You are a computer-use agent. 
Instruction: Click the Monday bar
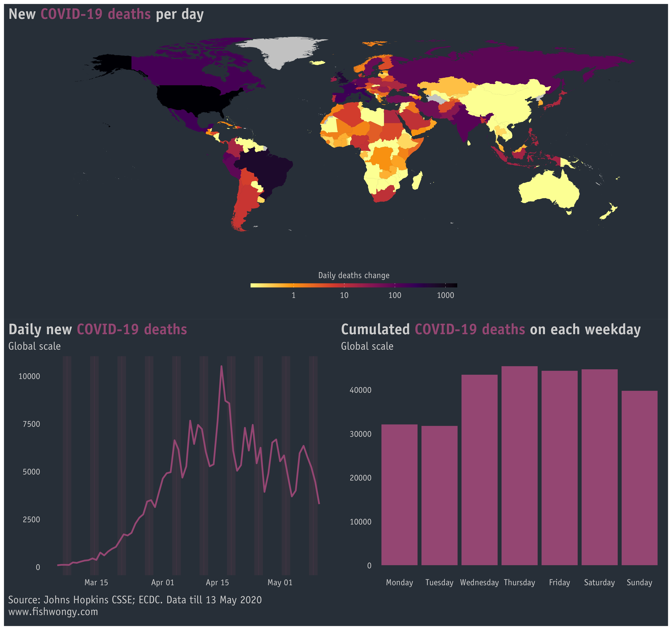399,495
